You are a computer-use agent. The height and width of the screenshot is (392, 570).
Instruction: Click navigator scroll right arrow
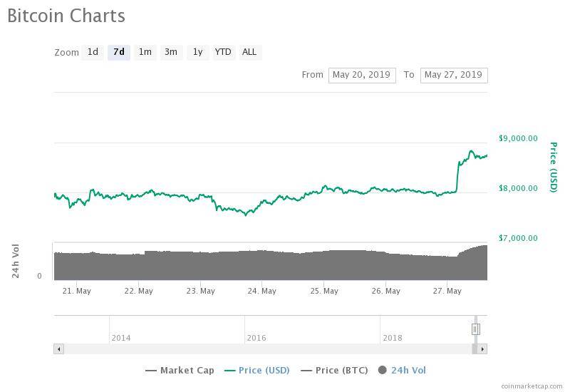pos(482,349)
